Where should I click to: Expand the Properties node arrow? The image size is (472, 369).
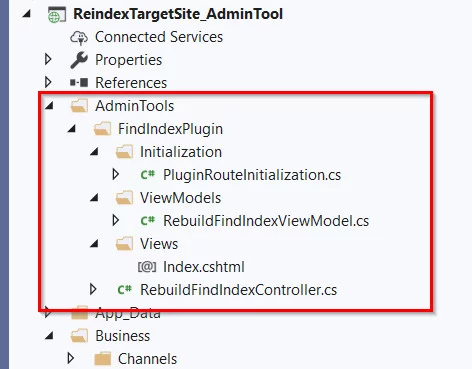coord(48,60)
